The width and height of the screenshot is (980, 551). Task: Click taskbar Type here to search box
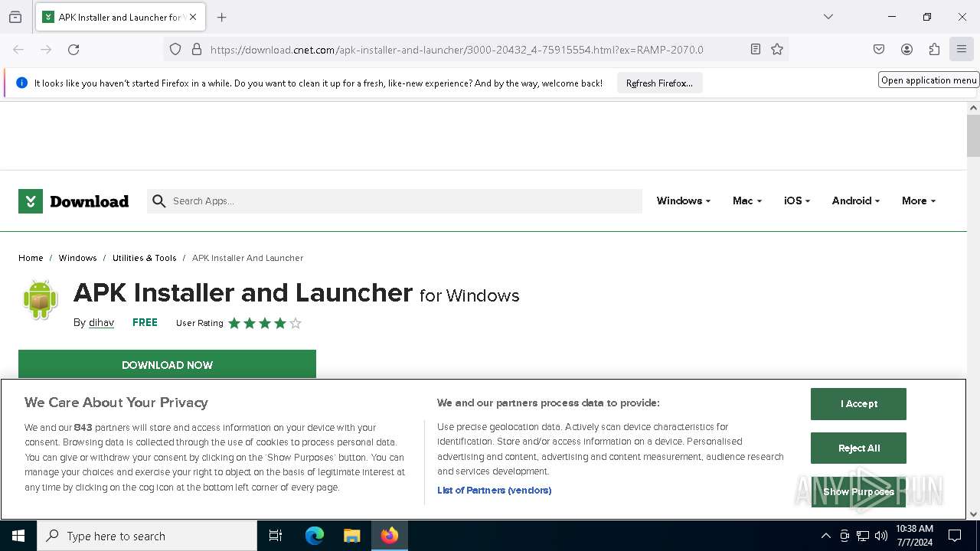tap(147, 536)
